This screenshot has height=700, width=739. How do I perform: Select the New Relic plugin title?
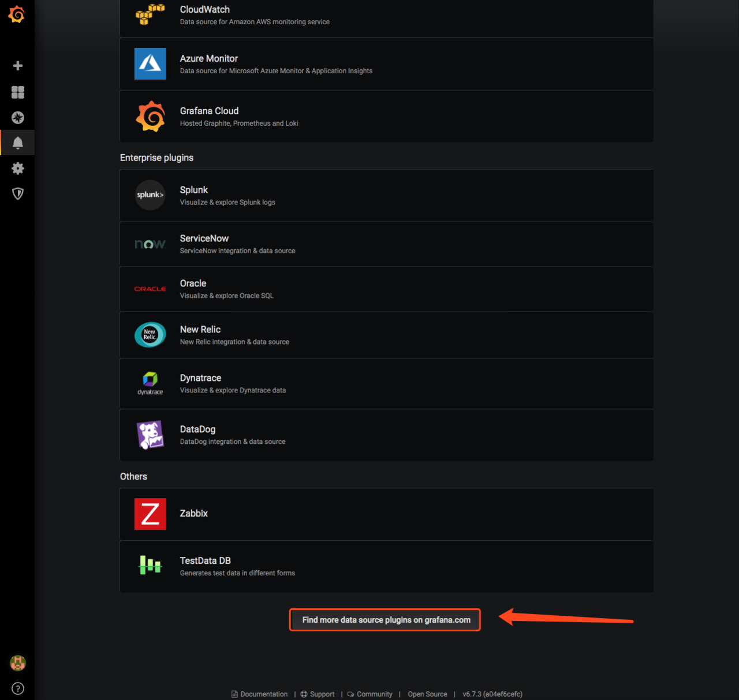pyautogui.click(x=200, y=330)
